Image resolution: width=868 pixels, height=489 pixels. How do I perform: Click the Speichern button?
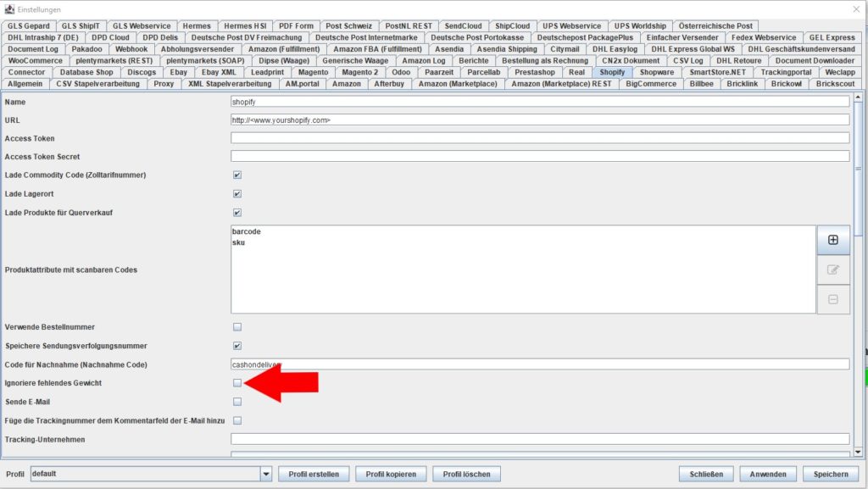(831, 474)
